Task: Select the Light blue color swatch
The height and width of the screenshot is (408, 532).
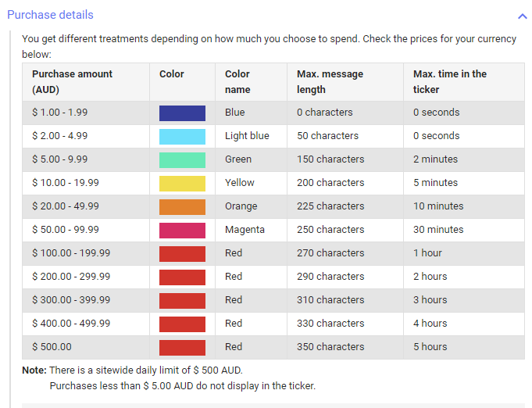Action: pyautogui.click(x=182, y=137)
